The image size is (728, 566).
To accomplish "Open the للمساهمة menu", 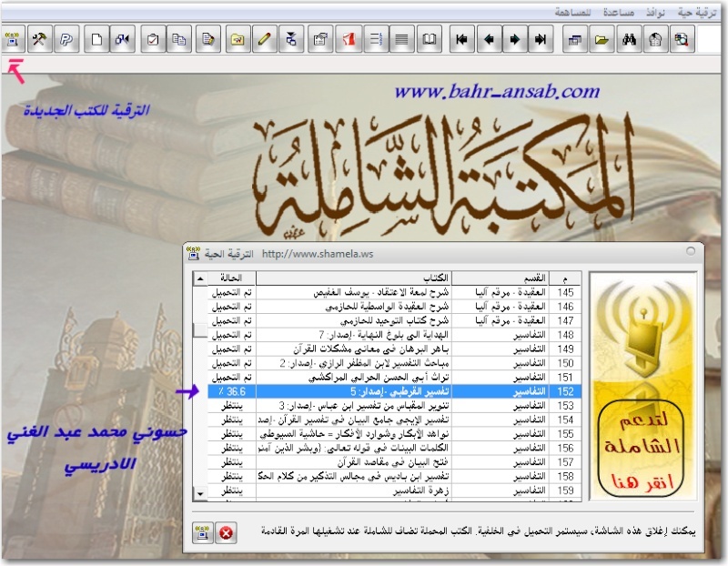I will tap(572, 13).
